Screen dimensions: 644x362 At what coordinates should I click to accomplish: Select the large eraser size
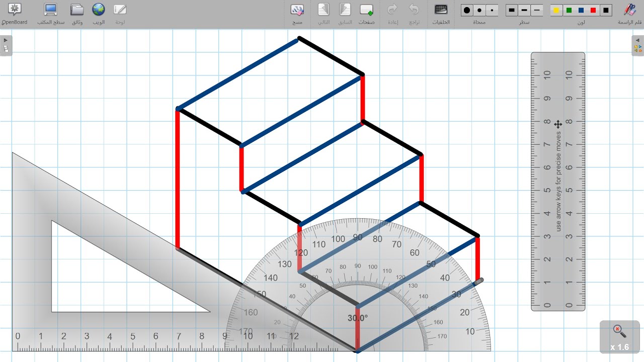467,10
